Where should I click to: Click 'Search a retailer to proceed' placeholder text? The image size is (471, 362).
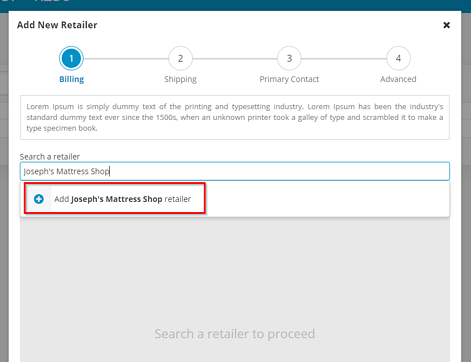235,334
